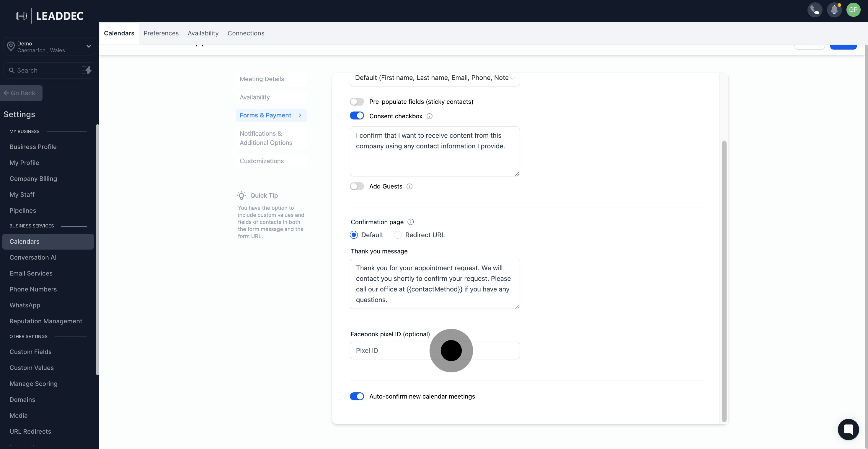Open Custom Fields settings
This screenshot has height=449, width=868.
pos(30,352)
